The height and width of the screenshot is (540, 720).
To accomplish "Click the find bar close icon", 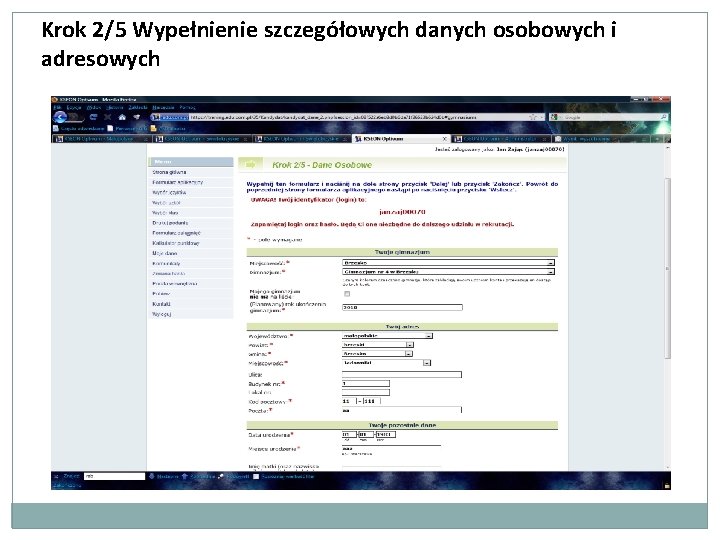I will coord(56,477).
